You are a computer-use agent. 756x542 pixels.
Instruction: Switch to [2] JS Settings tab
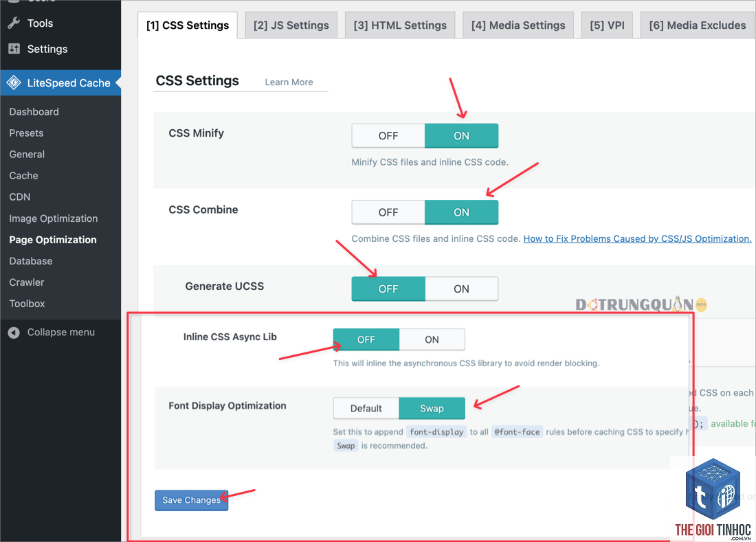pyautogui.click(x=291, y=25)
